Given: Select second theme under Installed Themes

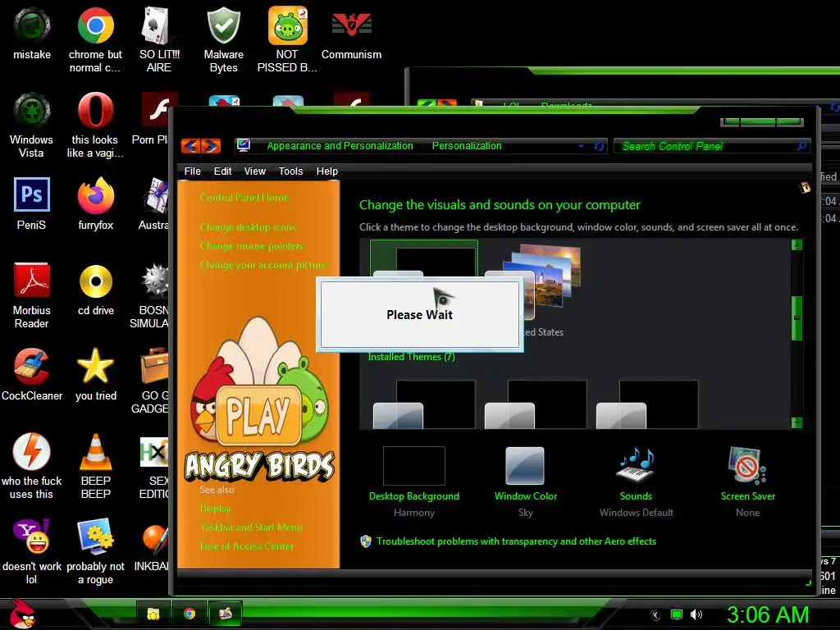Looking at the screenshot, I should click(535, 404).
